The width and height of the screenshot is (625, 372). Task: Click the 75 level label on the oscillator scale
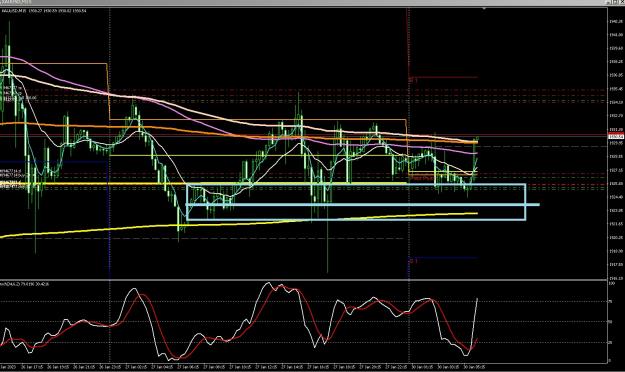[610, 302]
